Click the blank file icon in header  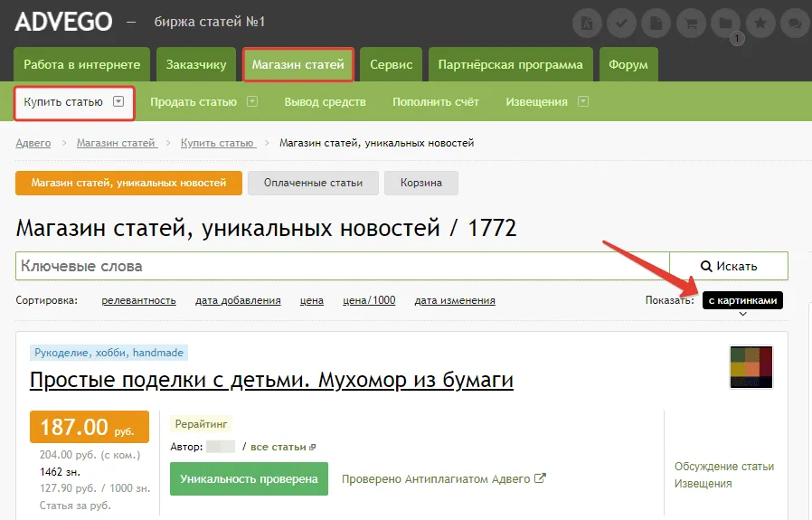coord(656,24)
